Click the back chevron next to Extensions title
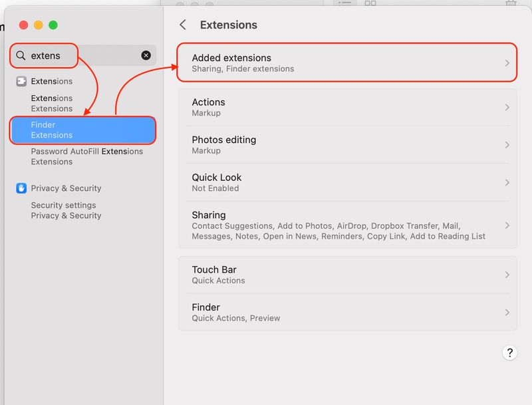Image resolution: width=532 pixels, height=405 pixels. tap(183, 24)
